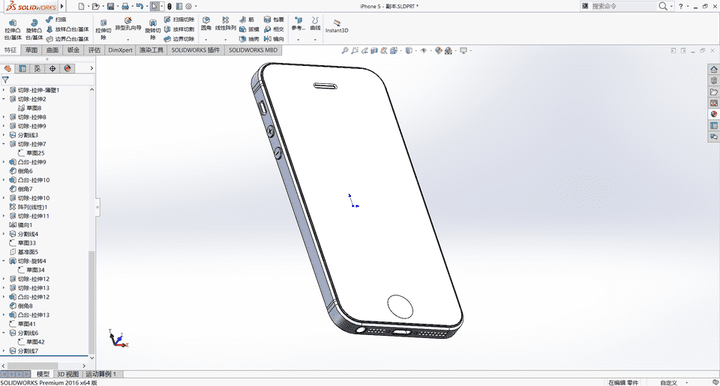Viewport: 720px width, 386px height.
Task: Open the DisplayManager color-ball panel tab
Action: 68,68
